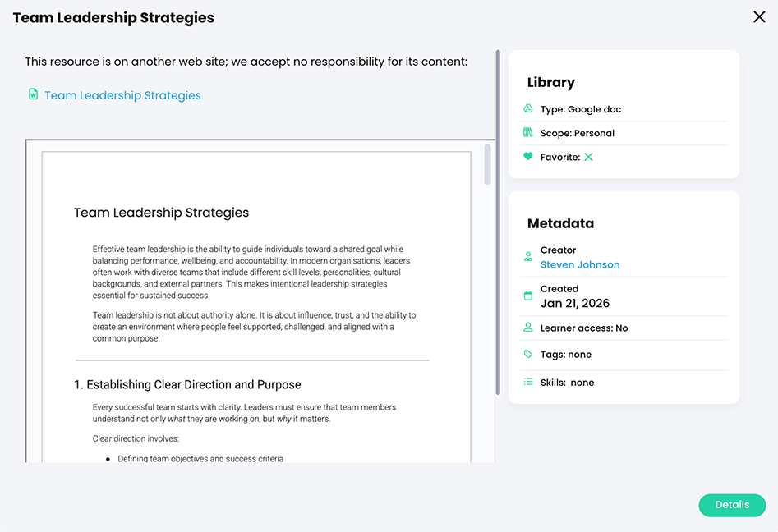The image size is (778, 532).
Task: Click the Favorite heart icon
Action: point(528,157)
